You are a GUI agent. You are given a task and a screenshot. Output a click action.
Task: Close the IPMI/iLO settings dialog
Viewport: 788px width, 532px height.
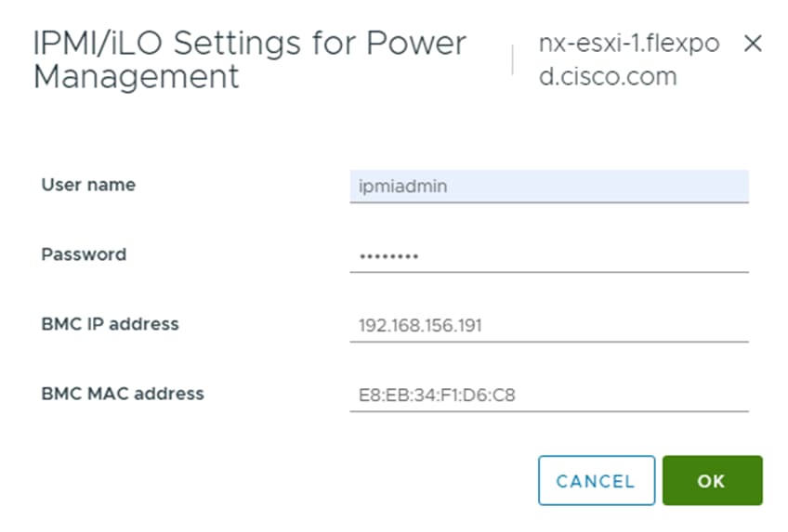pos(753,44)
